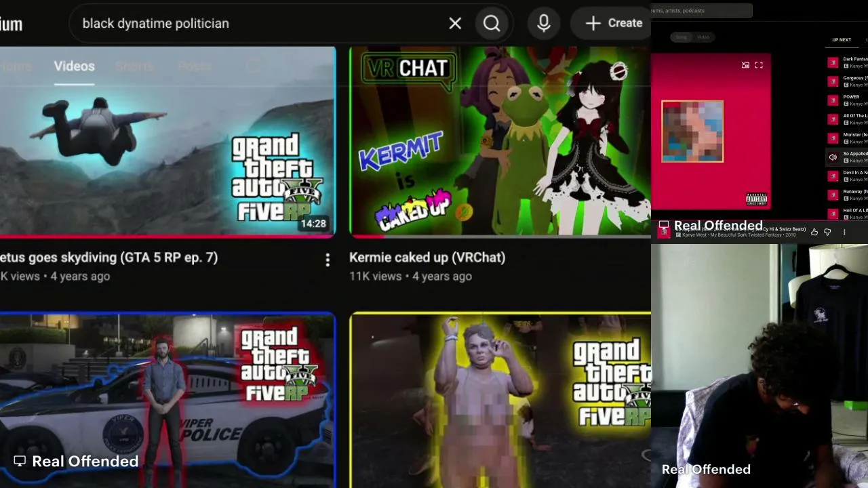The image size is (868, 488).
Task: Open the GTA Five RP skydiving video thumbnail
Action: [167, 142]
